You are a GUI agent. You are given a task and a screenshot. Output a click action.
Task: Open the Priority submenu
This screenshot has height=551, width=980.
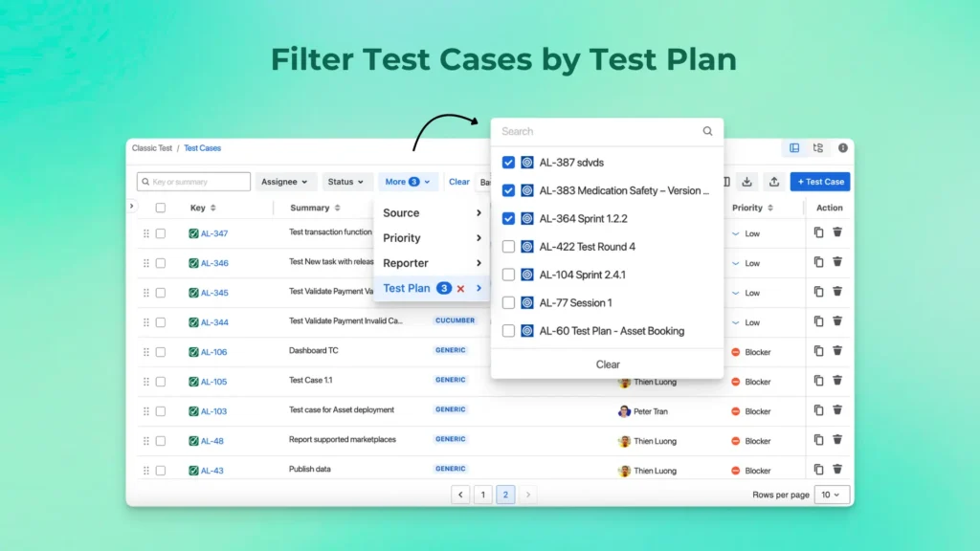pyautogui.click(x=432, y=238)
